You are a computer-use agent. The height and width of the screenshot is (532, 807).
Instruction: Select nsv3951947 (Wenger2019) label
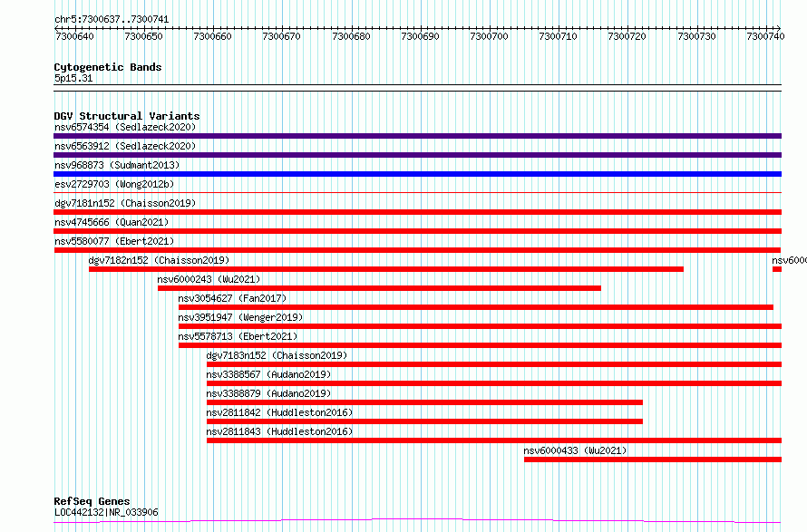(240, 317)
